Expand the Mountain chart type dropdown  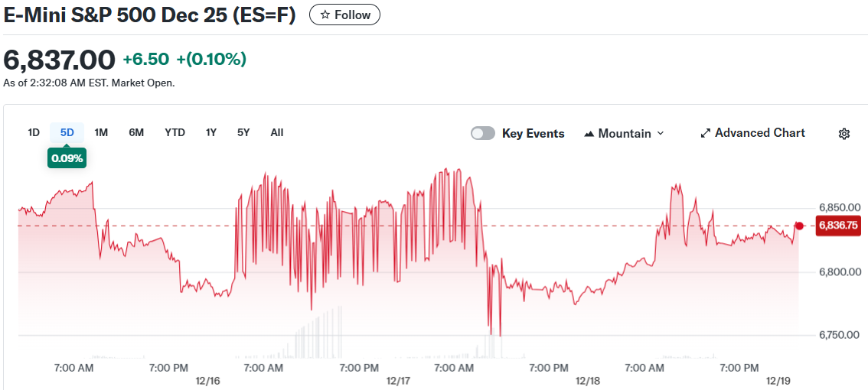point(624,134)
